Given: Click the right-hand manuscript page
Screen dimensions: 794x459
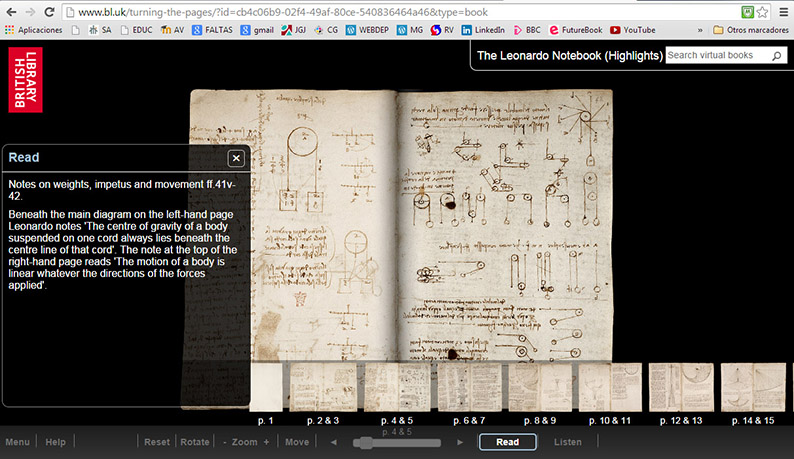Looking at the screenshot, I should [505, 225].
